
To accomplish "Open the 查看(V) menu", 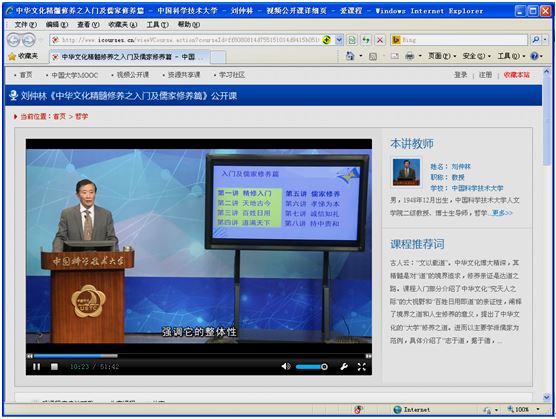I will [88, 24].
